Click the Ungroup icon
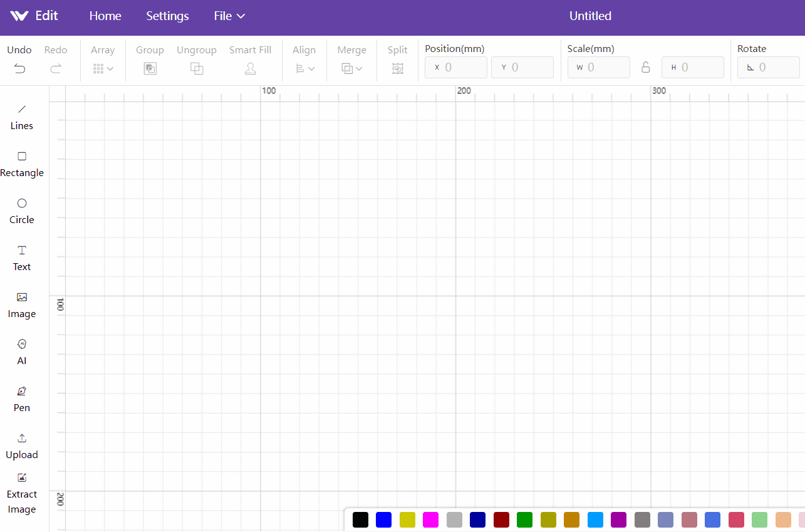 pyautogui.click(x=197, y=69)
